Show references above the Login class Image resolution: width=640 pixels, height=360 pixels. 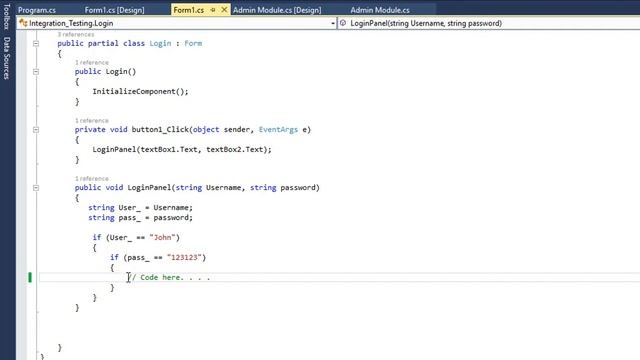(x=76, y=35)
